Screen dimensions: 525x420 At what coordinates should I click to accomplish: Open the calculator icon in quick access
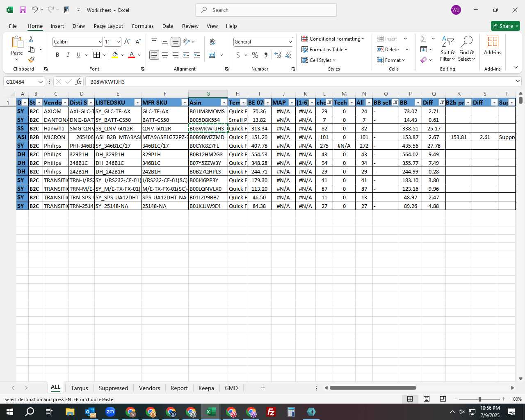pos(67,10)
